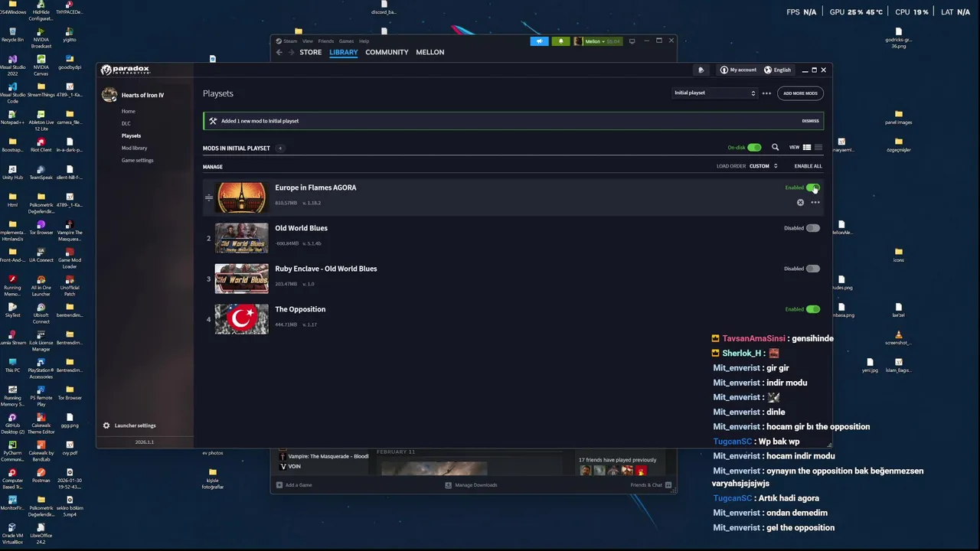Grab drag handle of Europe in Flames
The width and height of the screenshot is (980, 551).
208,198
